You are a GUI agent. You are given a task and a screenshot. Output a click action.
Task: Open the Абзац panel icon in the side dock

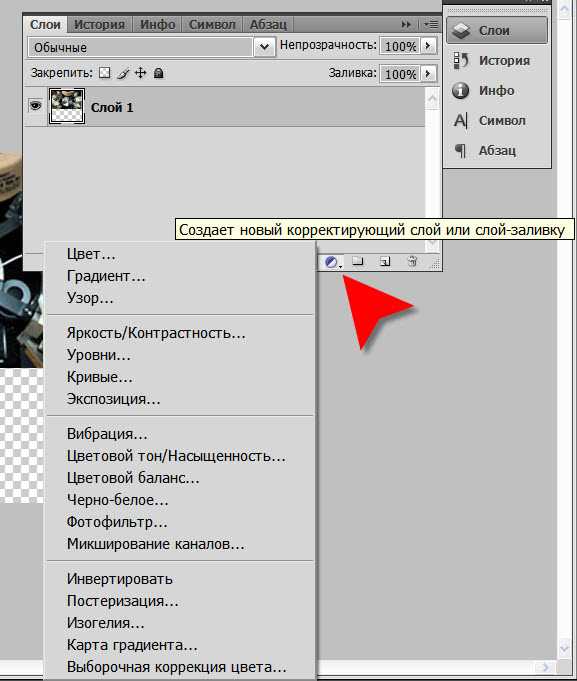pos(460,150)
